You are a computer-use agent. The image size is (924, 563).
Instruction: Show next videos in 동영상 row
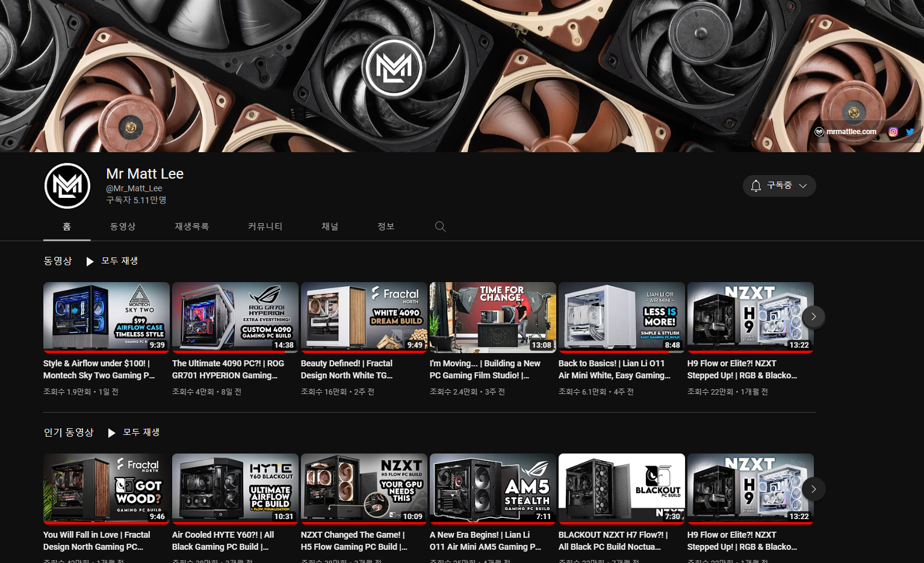(814, 316)
